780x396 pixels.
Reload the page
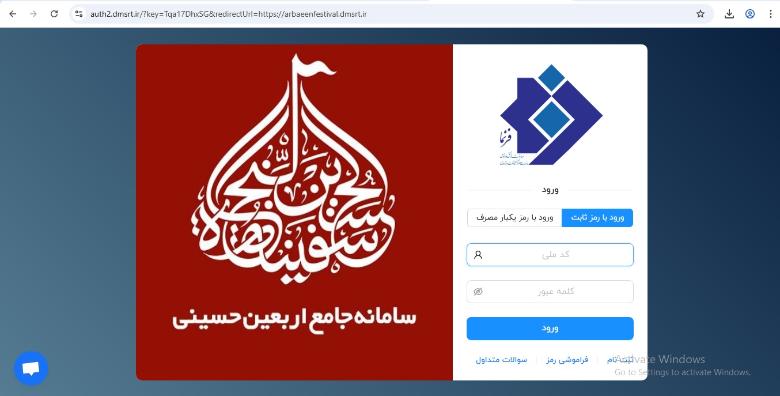[x=54, y=14]
